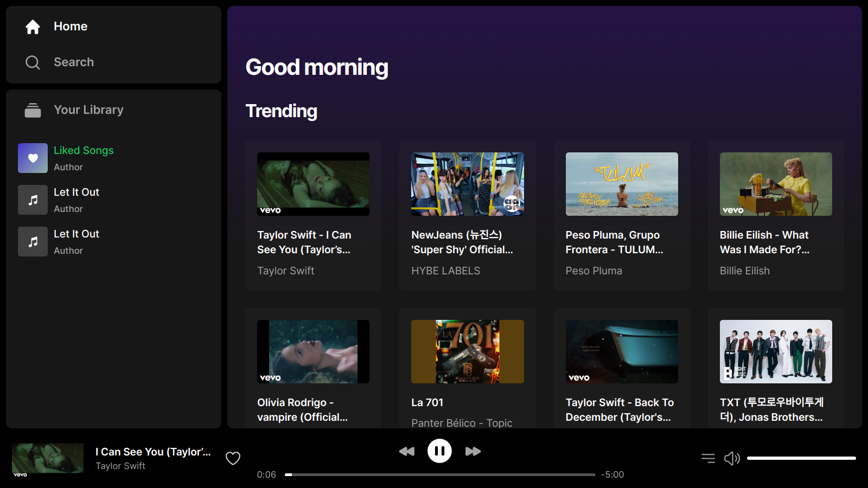Adjust the volume slider
Viewport: 868px width, 488px height.
[801, 458]
